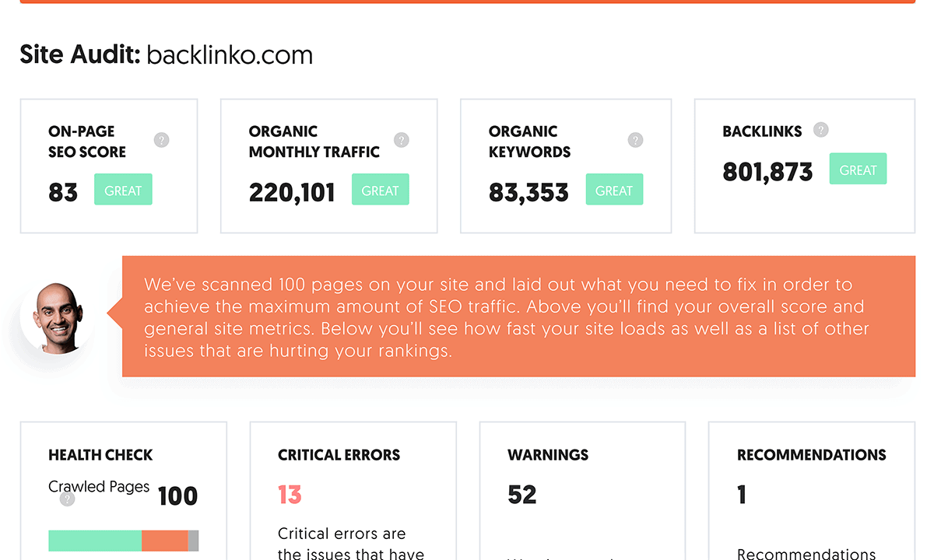Click the red 13 critical errors count

point(290,495)
